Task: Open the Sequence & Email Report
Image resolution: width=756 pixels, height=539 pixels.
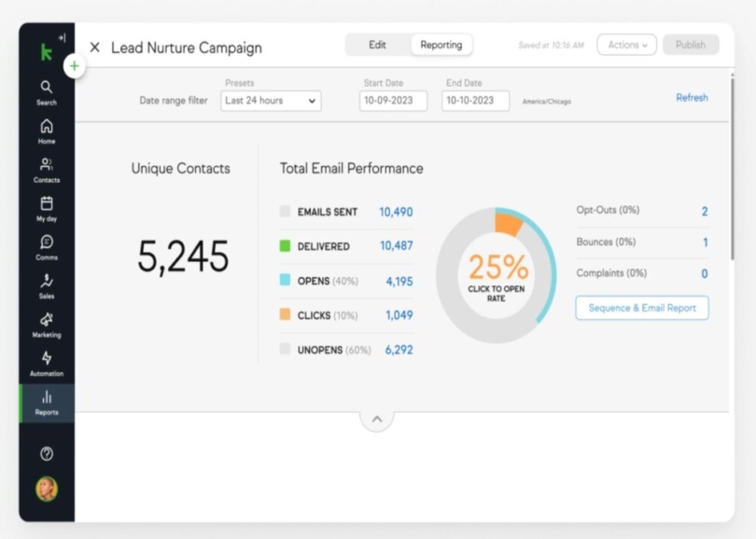Action: pos(641,306)
